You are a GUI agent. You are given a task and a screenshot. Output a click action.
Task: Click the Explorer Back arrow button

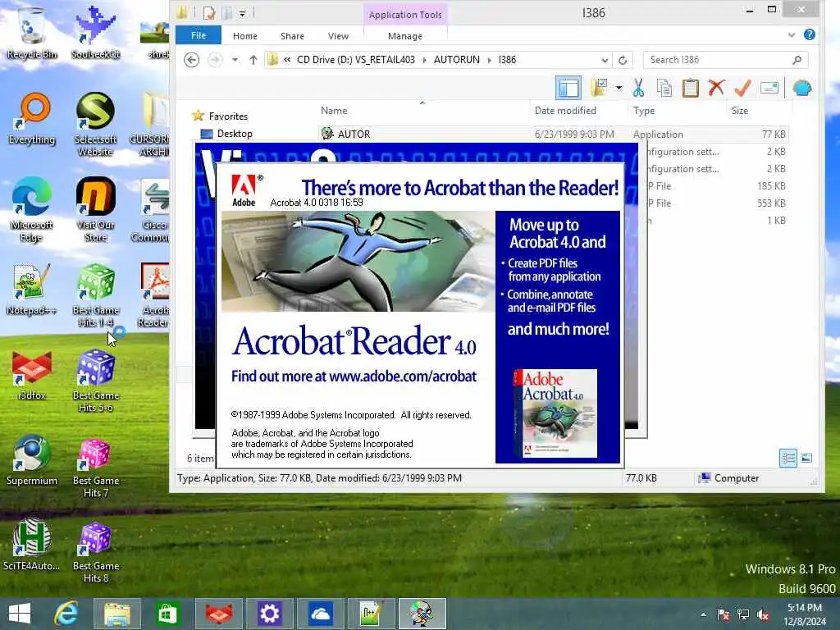[x=191, y=59]
